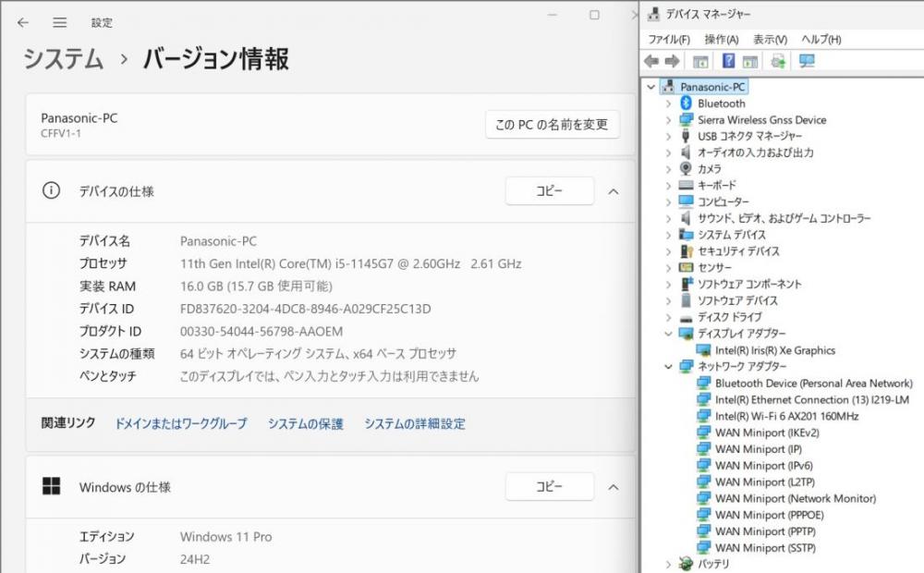Click the show/hide console tree toolbar icon
Image resolution: width=924 pixels, height=573 pixels.
tap(700, 61)
